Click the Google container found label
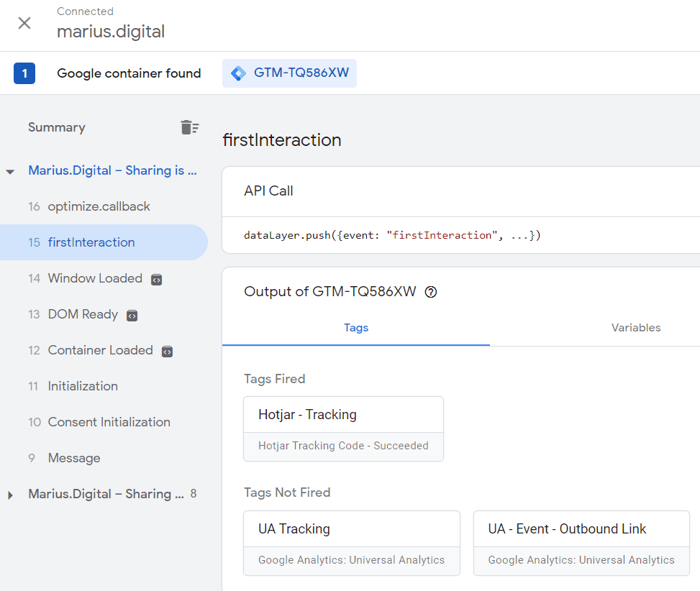Image resolution: width=700 pixels, height=591 pixels. 129,73
